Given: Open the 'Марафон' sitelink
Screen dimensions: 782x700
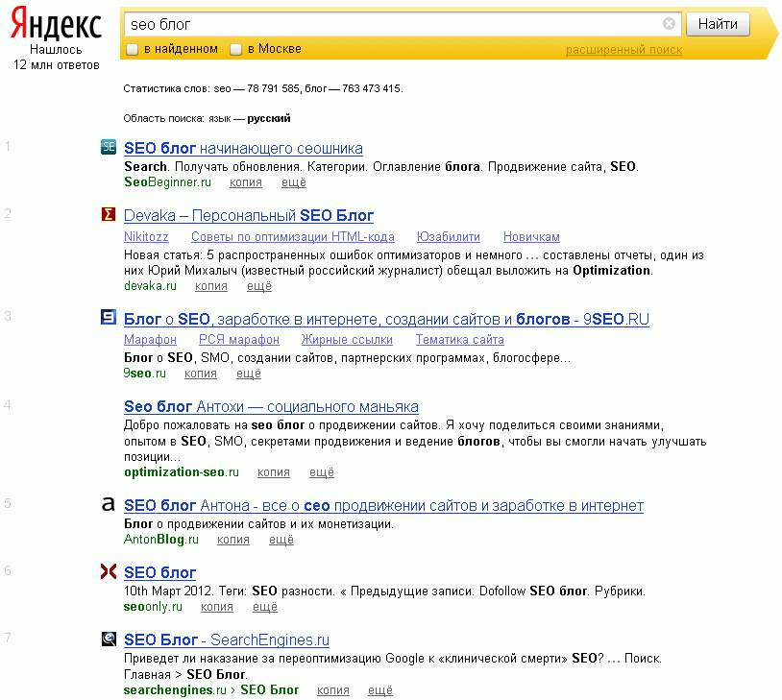Looking at the screenshot, I should click(150, 340).
